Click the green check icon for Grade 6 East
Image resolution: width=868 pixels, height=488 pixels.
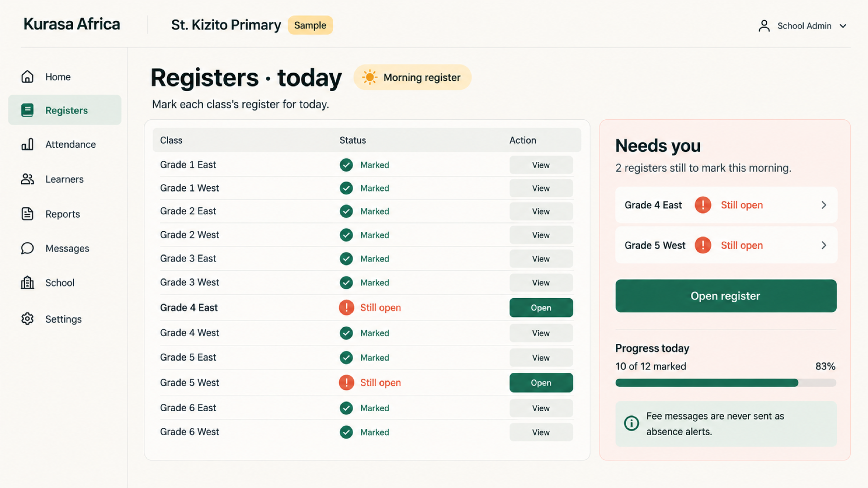346,408
